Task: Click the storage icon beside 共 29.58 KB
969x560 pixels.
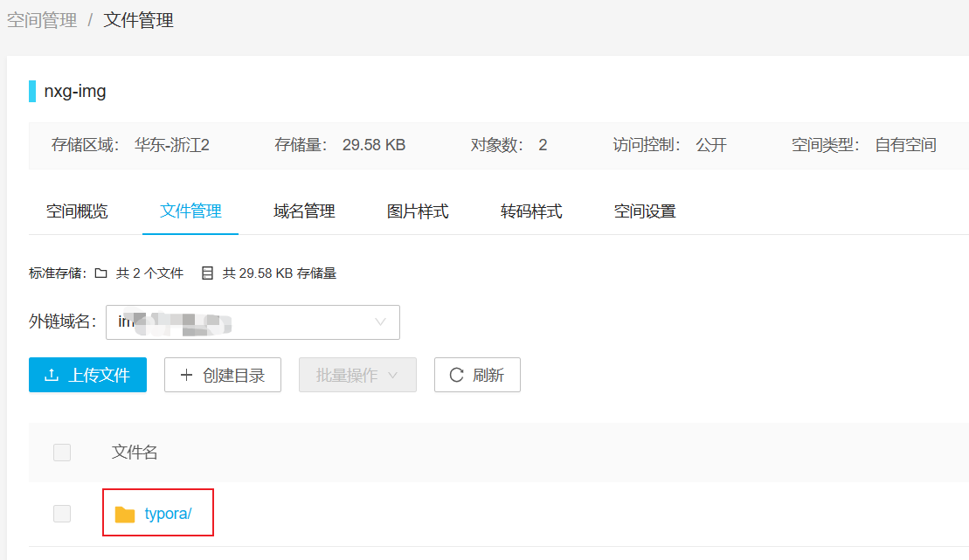Action: click(x=207, y=273)
